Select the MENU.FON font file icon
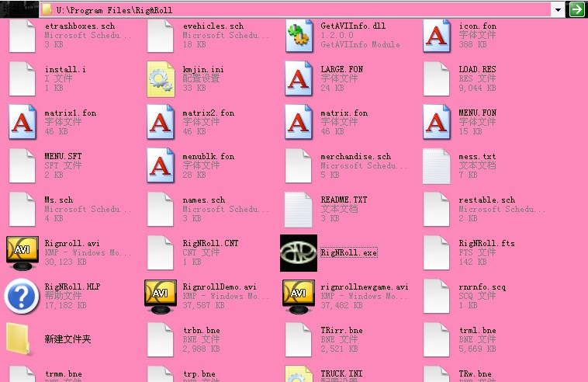This screenshot has height=382, width=588. (437, 122)
